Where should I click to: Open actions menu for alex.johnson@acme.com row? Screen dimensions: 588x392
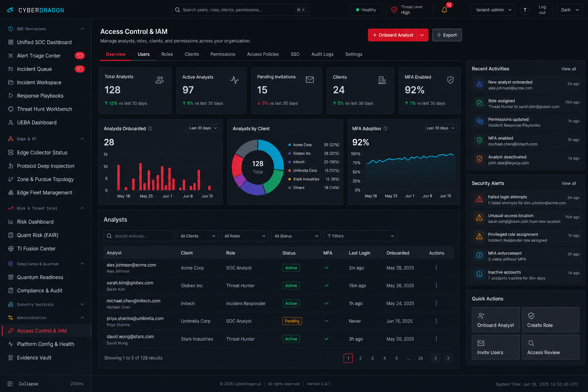[436, 268]
